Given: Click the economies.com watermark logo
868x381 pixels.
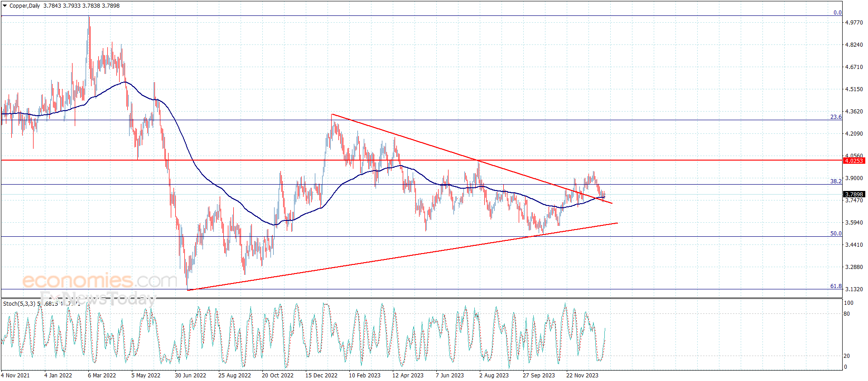Looking at the screenshot, I should (100, 280).
